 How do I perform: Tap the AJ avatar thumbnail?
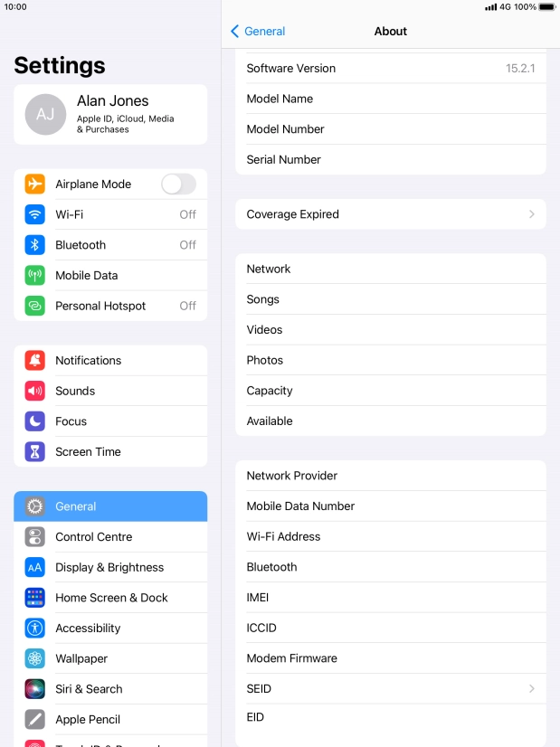click(x=45, y=114)
